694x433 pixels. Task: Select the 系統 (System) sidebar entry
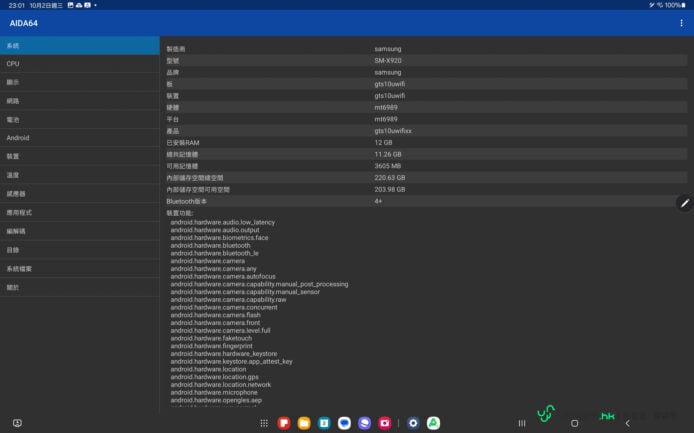pyautogui.click(x=80, y=46)
